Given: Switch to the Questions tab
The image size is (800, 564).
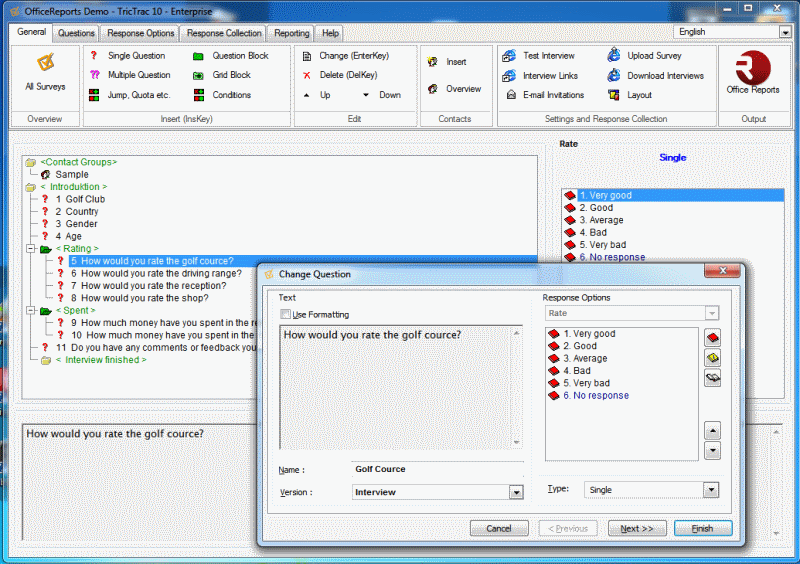Looking at the screenshot, I should (x=76, y=33).
